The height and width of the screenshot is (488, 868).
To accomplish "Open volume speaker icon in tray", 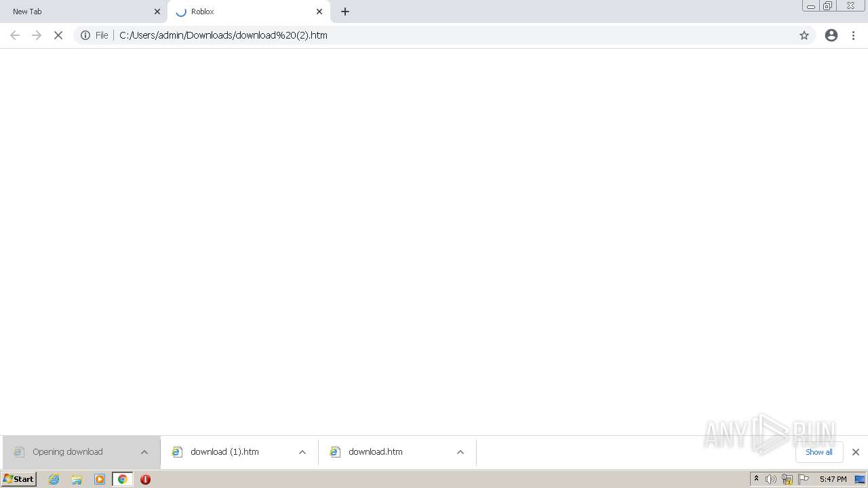I will (771, 479).
